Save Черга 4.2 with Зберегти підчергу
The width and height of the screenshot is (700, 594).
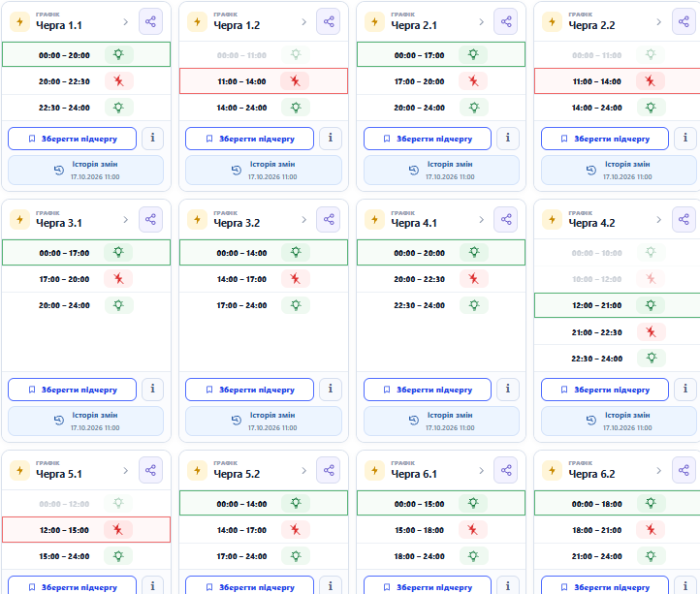coord(605,390)
